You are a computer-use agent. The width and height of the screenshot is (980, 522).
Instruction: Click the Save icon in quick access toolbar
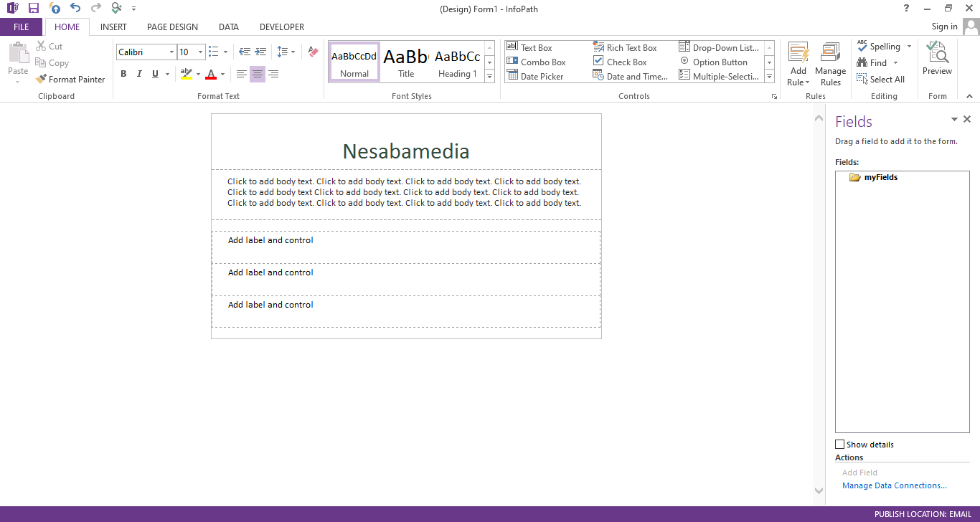click(34, 8)
